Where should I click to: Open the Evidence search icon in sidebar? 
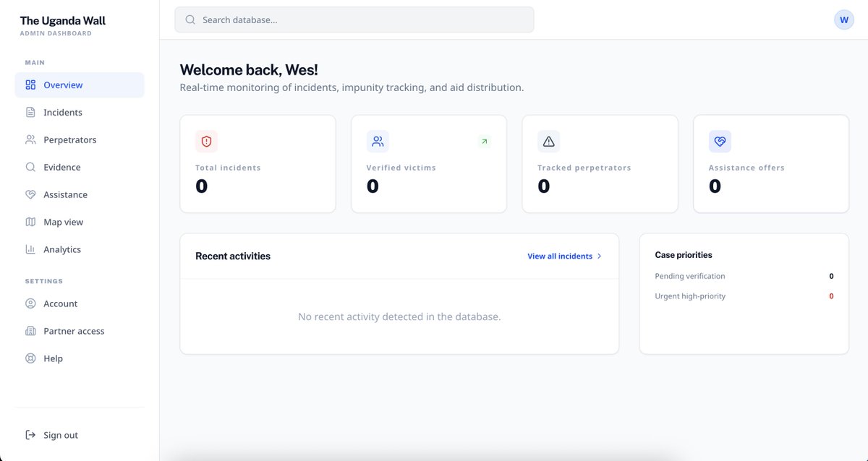pyautogui.click(x=30, y=167)
